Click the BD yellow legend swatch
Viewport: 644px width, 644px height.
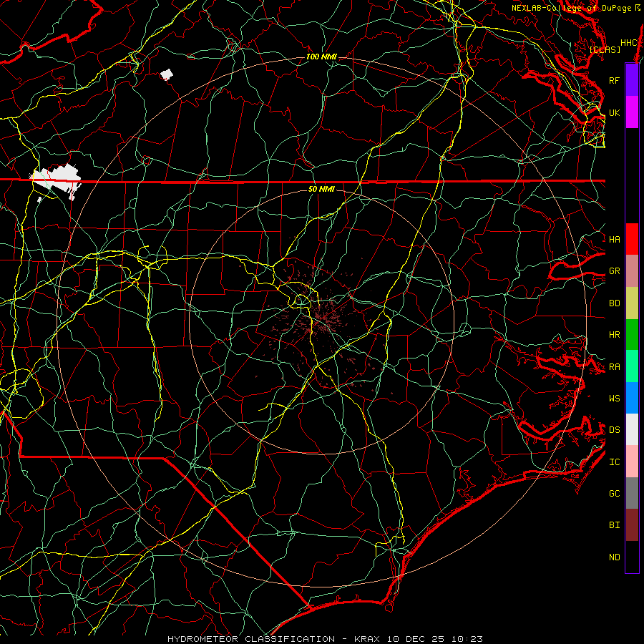tap(632, 303)
